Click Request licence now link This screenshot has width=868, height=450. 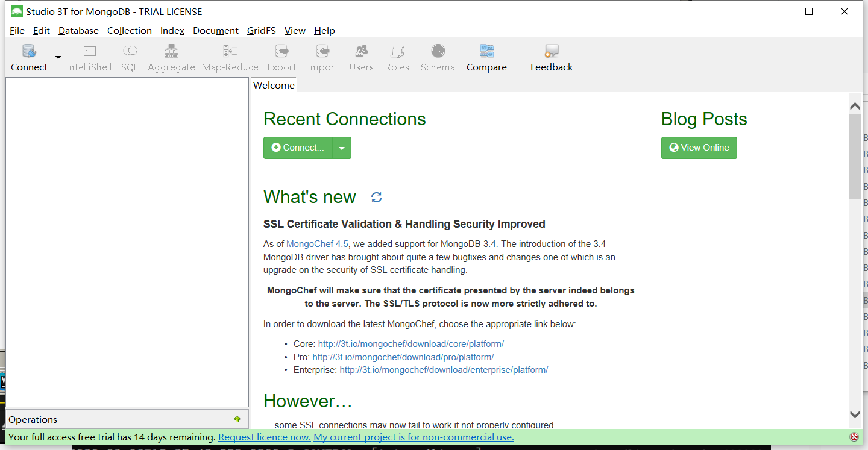pos(265,437)
